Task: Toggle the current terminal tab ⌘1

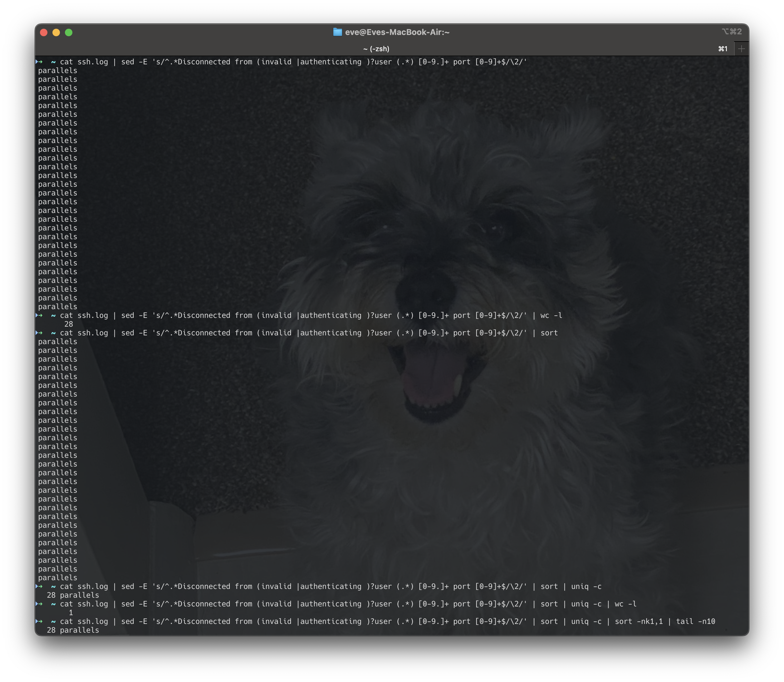Action: pos(721,48)
